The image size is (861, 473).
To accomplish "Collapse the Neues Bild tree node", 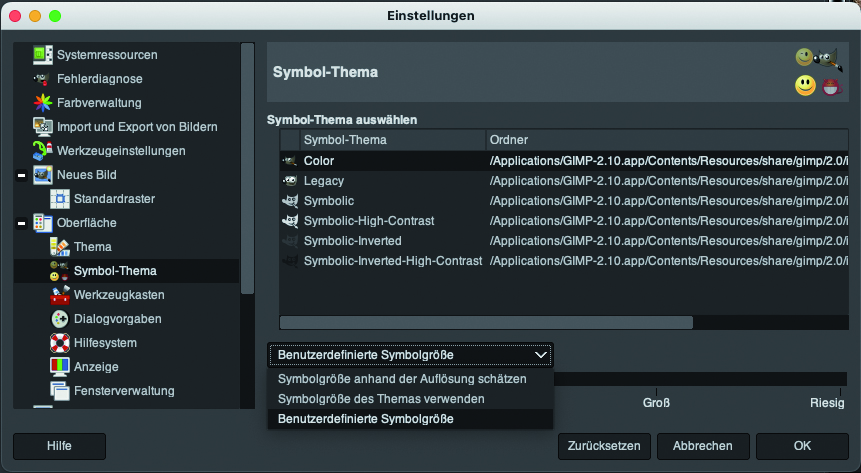I will coord(21,175).
